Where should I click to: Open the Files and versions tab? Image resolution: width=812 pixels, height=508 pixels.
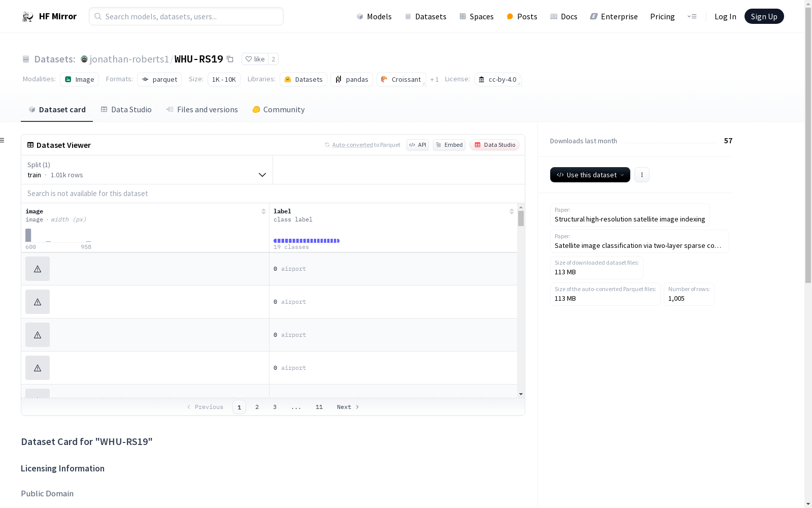[x=202, y=110]
